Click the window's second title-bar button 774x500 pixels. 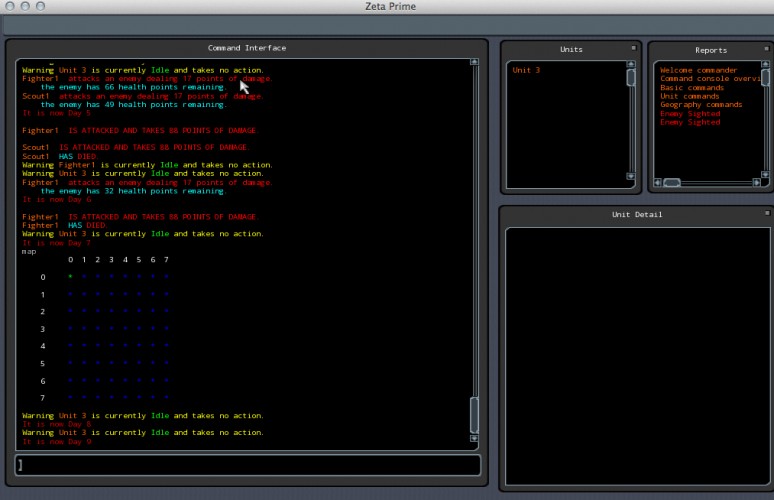tap(25, 6)
